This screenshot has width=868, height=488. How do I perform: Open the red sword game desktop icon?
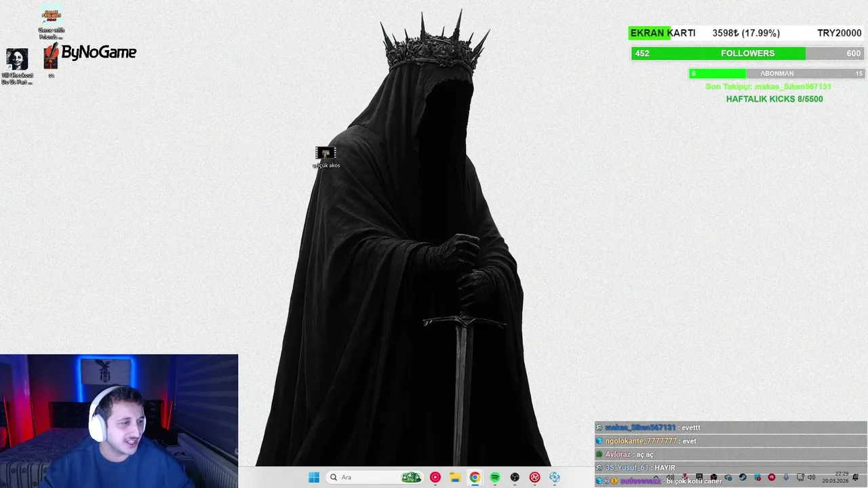pyautogui.click(x=51, y=61)
